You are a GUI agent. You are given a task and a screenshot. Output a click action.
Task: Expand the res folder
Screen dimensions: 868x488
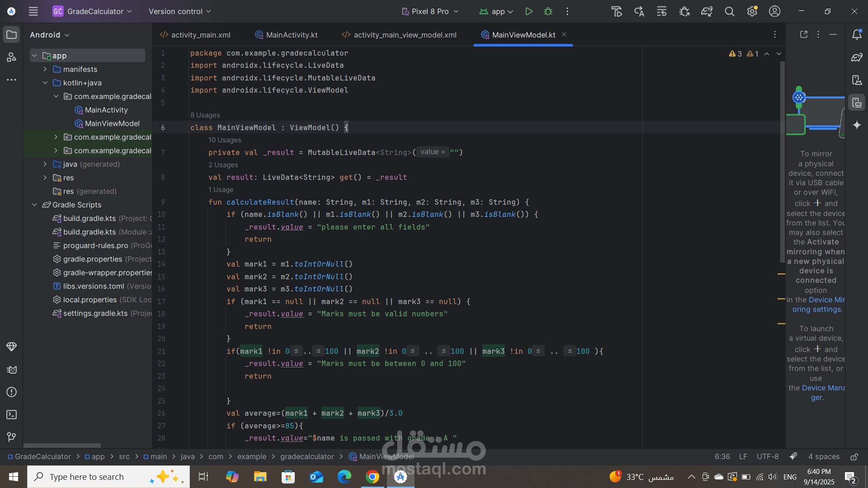tap(45, 178)
